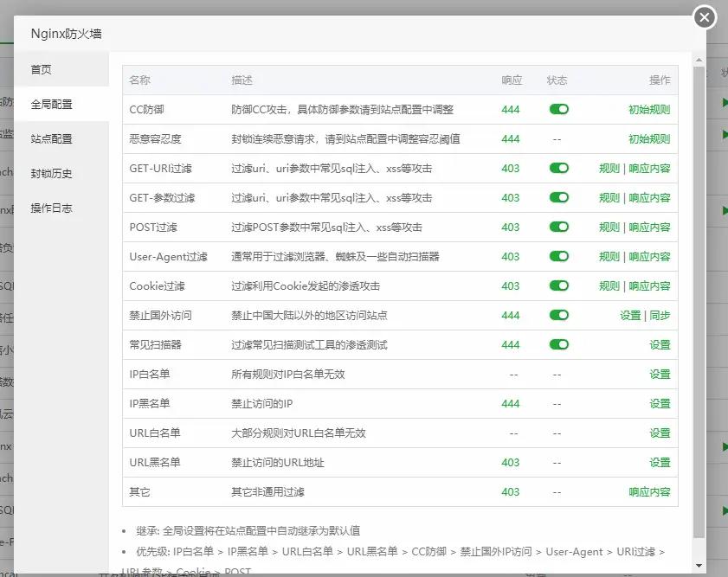
Task: Click 初始规则 link for CC防御
Action: [648, 110]
